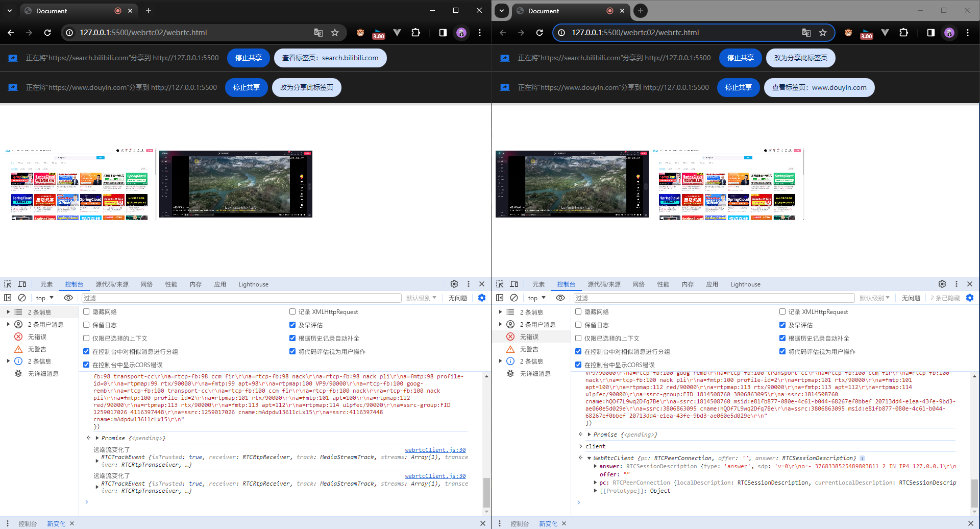This screenshot has height=529, width=980.
Task: Click 查看标签页: www.douyin.com button
Action: coord(819,87)
